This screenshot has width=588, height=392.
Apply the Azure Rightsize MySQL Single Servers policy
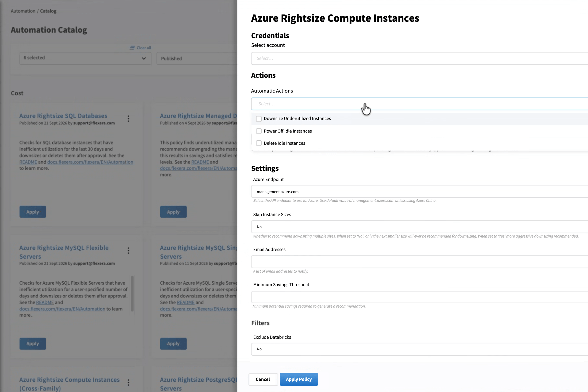point(173,344)
